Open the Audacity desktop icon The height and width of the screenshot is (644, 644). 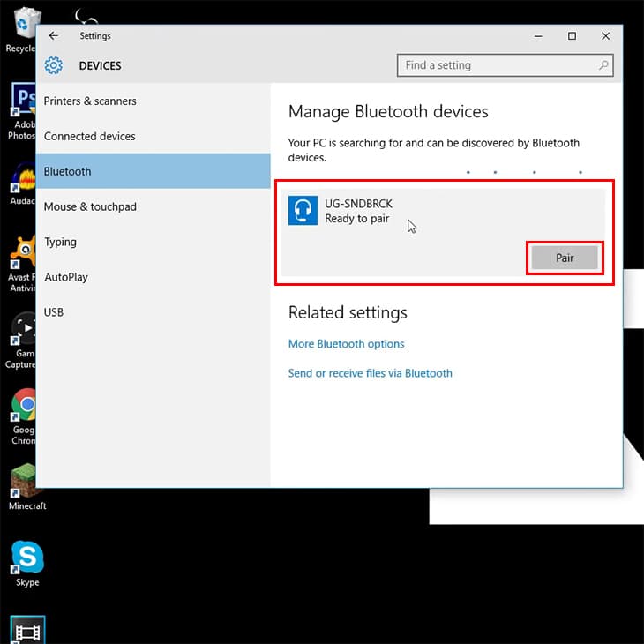[24, 183]
